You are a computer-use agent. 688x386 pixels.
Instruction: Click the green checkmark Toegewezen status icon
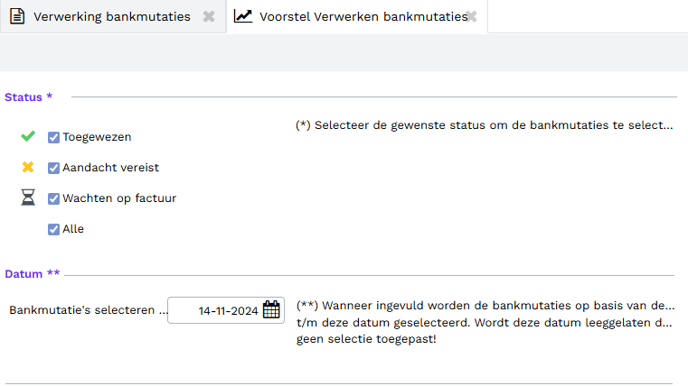28,136
